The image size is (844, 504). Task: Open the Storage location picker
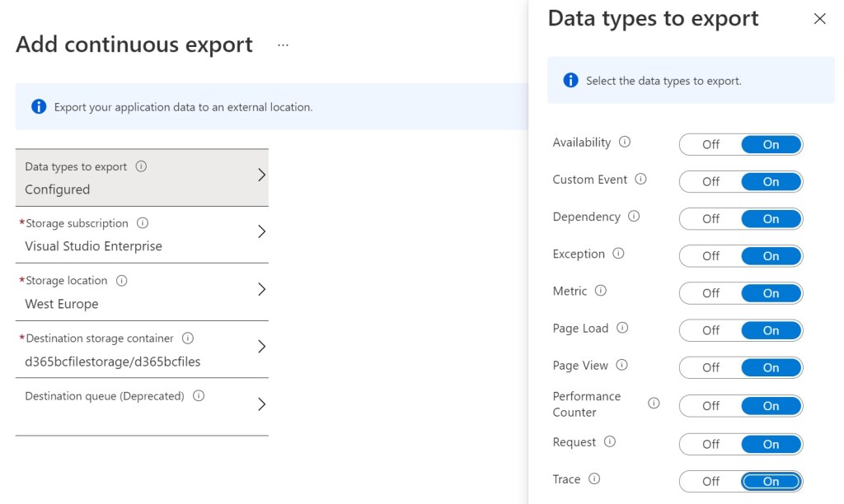coord(262,291)
